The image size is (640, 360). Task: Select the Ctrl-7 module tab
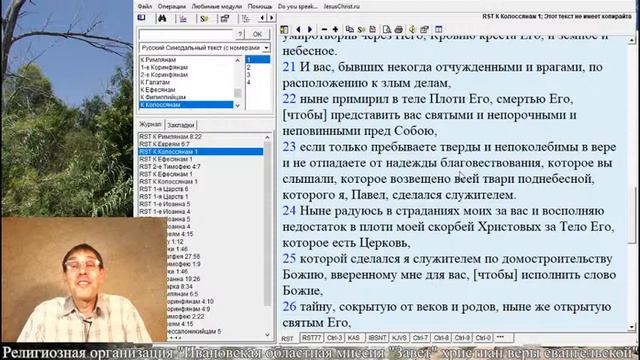coord(420,338)
